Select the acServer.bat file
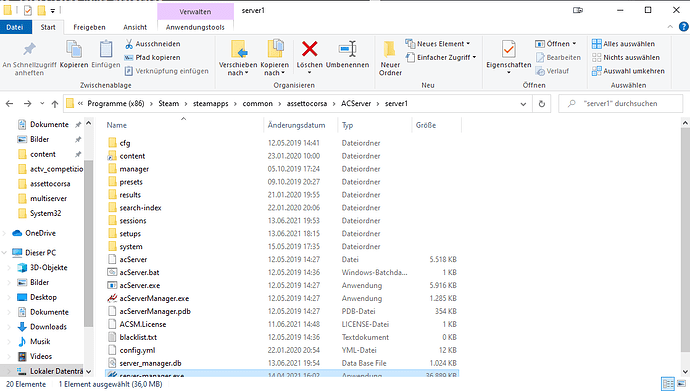 click(139, 272)
